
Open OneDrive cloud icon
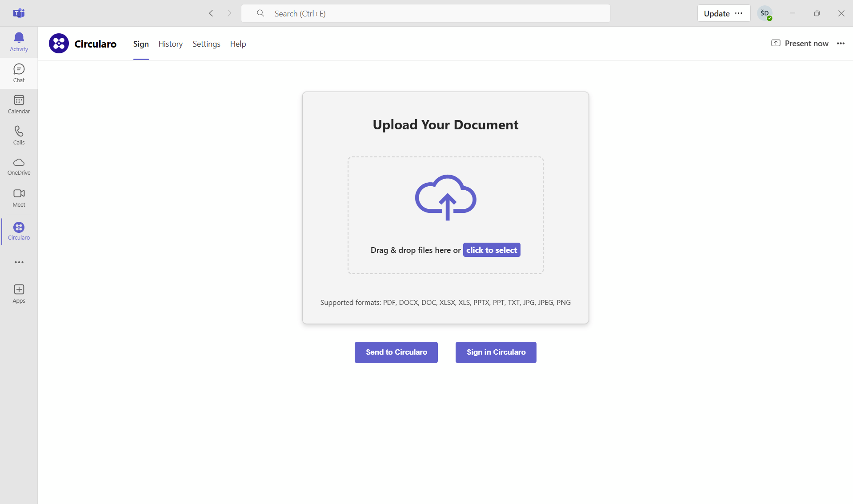click(x=19, y=166)
